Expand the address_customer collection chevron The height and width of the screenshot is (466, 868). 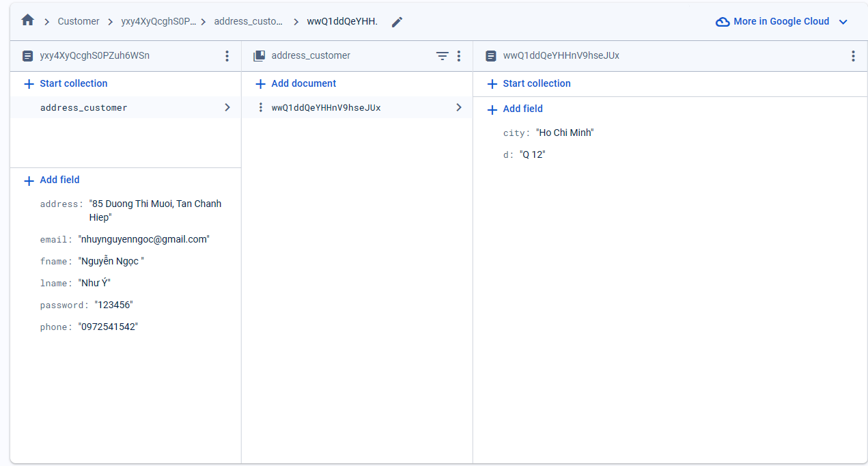click(x=227, y=107)
